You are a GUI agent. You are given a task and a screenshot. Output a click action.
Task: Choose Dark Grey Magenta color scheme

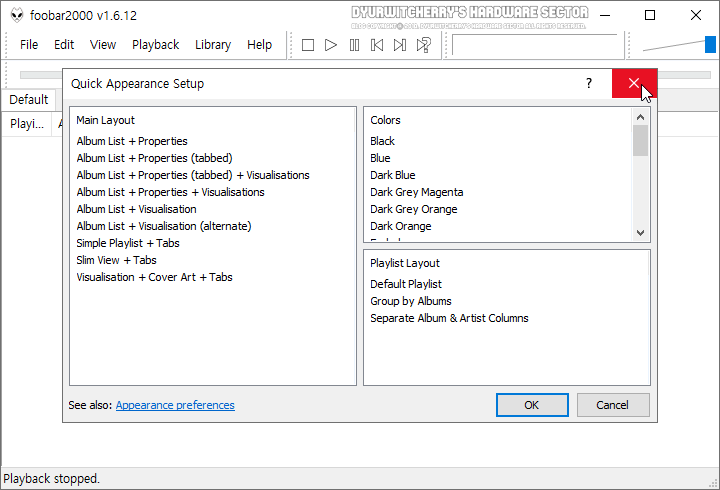(x=416, y=192)
